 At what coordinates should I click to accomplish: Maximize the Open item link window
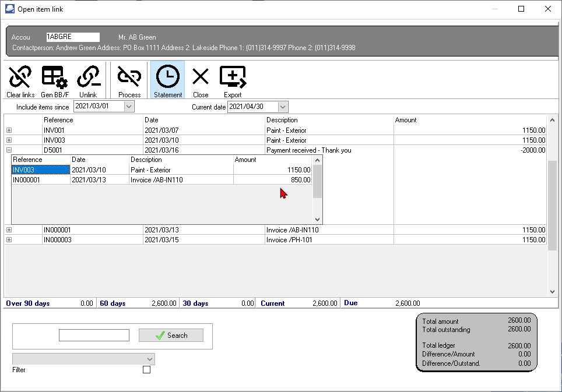click(x=521, y=9)
